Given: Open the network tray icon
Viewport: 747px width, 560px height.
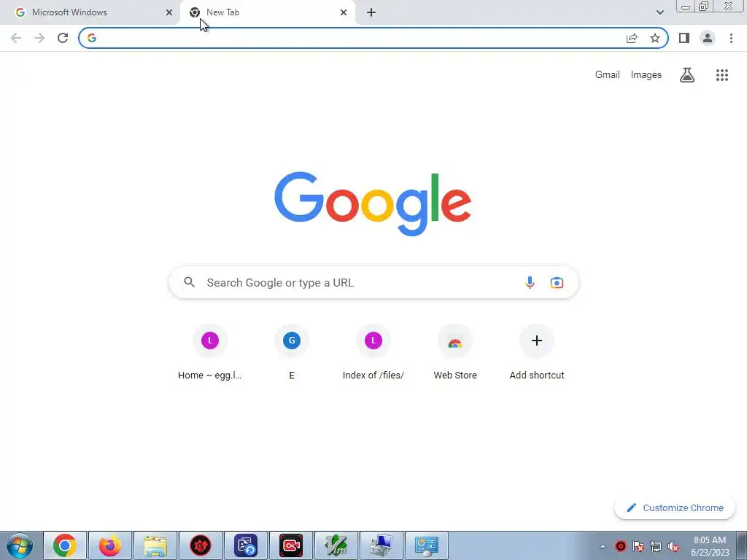Looking at the screenshot, I should [x=656, y=546].
